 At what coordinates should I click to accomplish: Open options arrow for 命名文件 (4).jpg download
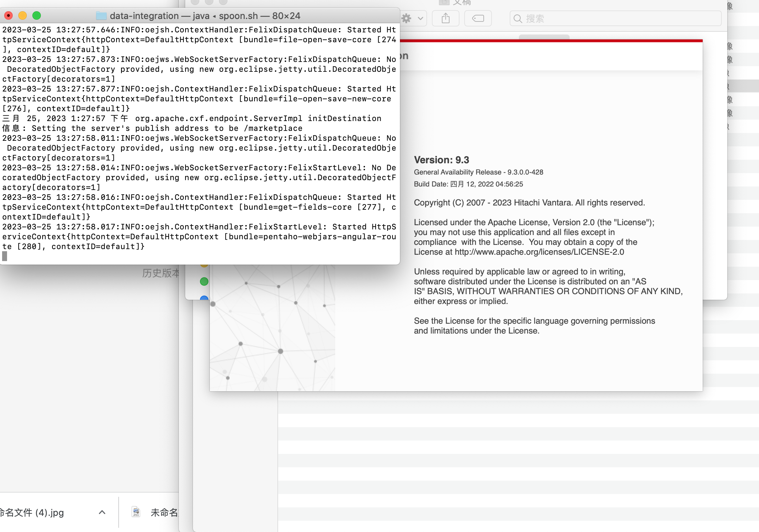click(102, 512)
